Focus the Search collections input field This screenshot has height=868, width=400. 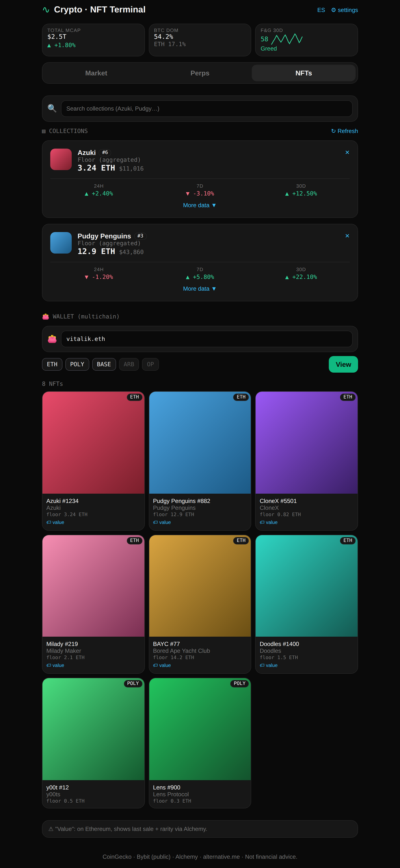[207, 109]
